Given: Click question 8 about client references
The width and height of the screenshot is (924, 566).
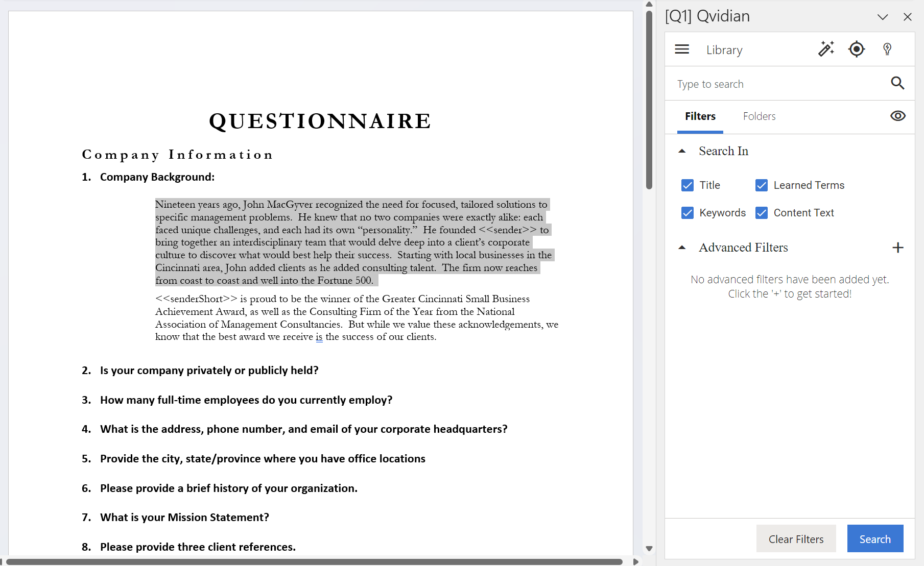Looking at the screenshot, I should [x=198, y=547].
